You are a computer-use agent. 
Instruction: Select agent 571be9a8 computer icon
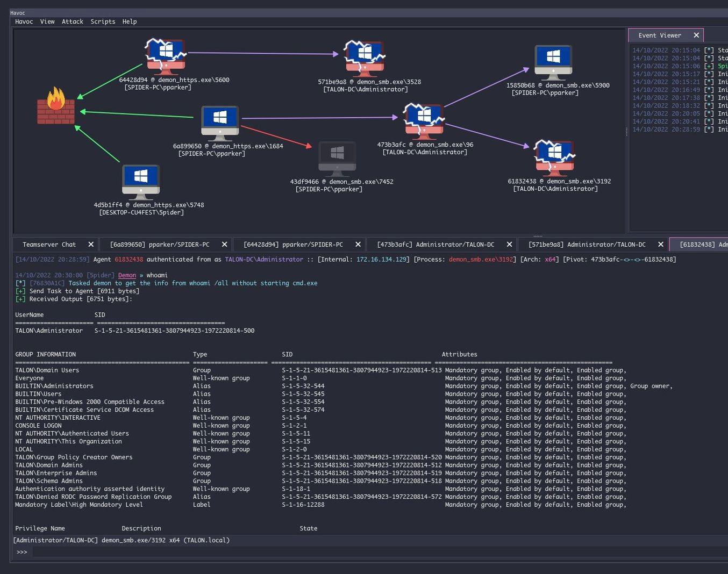365,58
